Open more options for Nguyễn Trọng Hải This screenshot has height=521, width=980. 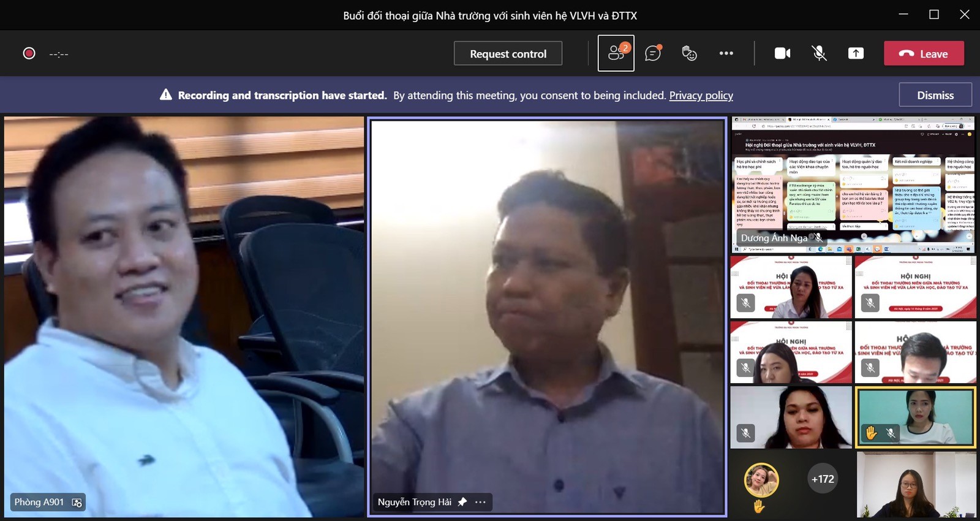click(x=481, y=502)
